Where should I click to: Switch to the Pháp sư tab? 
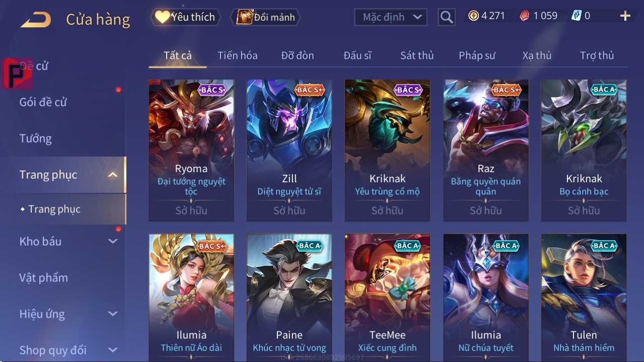click(x=477, y=55)
